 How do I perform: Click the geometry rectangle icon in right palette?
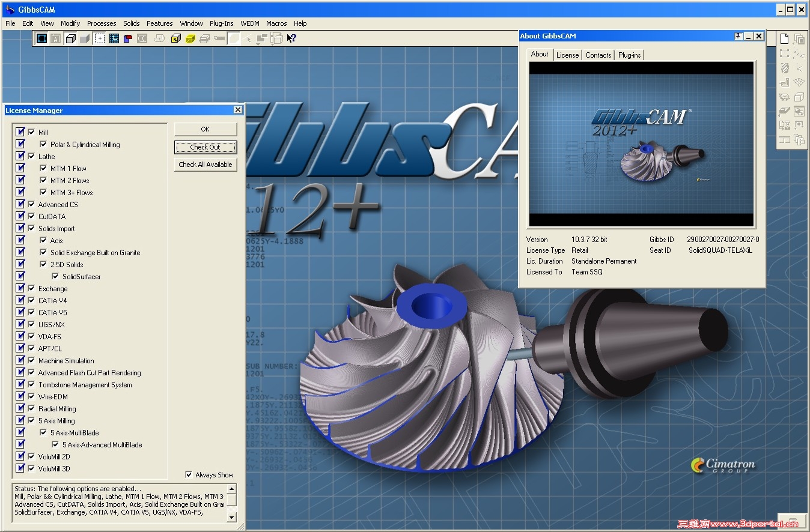785,53
